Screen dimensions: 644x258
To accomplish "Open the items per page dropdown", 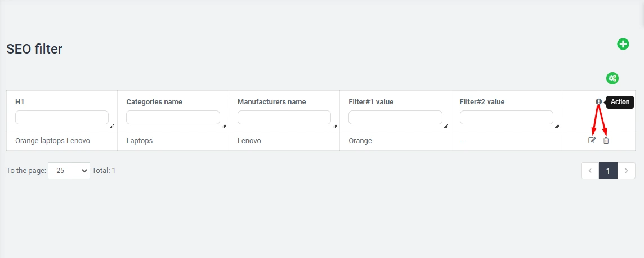I will (69, 171).
